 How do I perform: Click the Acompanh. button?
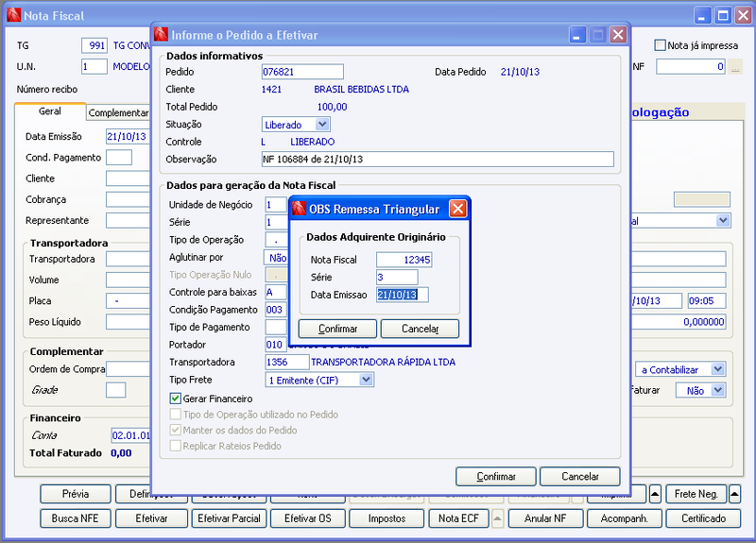(625, 518)
